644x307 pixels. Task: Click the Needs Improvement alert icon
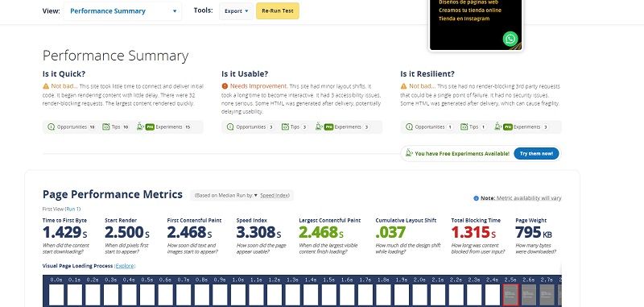[x=225, y=86]
